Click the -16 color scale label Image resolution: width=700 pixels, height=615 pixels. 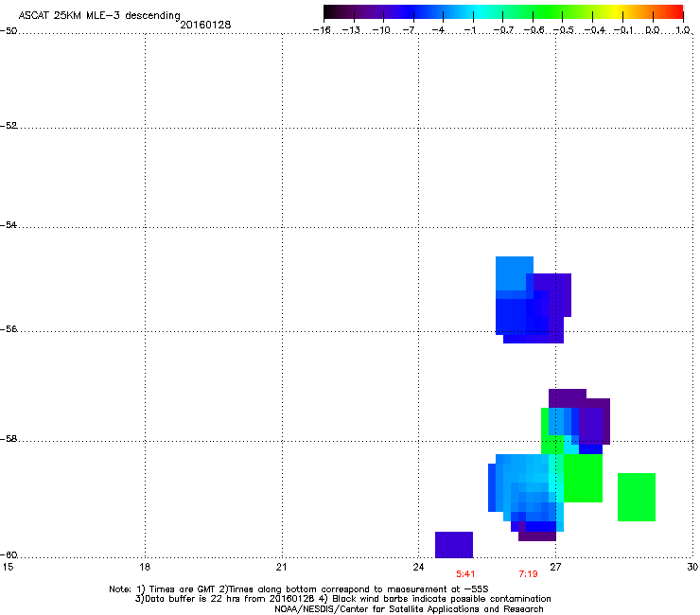pyautogui.click(x=322, y=30)
